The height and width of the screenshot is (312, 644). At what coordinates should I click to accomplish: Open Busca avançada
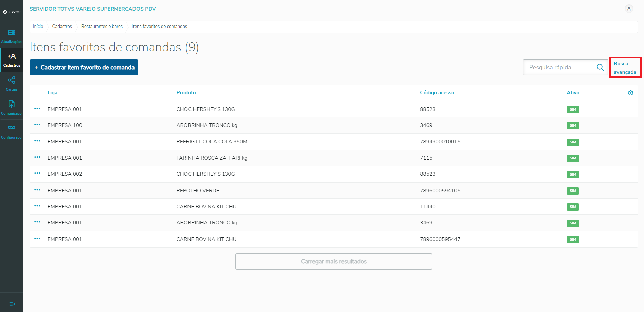(625, 68)
